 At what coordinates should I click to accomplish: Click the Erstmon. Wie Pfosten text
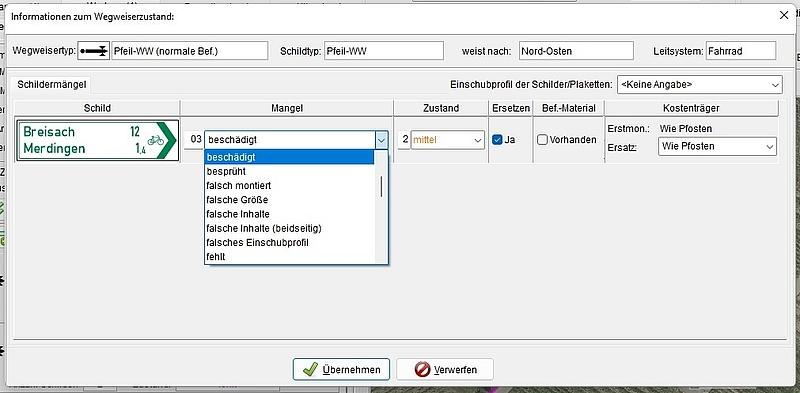685,128
